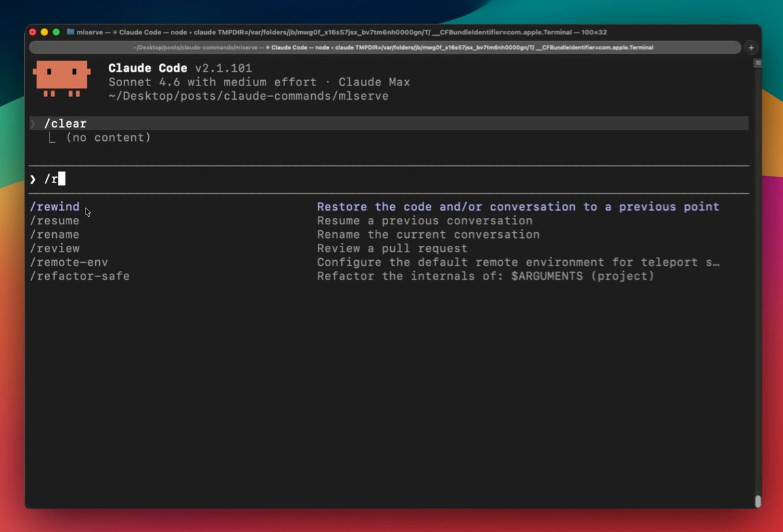Pick the /remote-env command option
783x532 pixels.
pos(69,262)
